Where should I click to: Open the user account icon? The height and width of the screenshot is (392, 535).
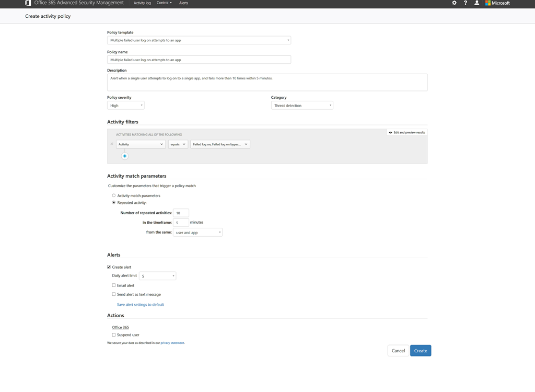click(476, 3)
